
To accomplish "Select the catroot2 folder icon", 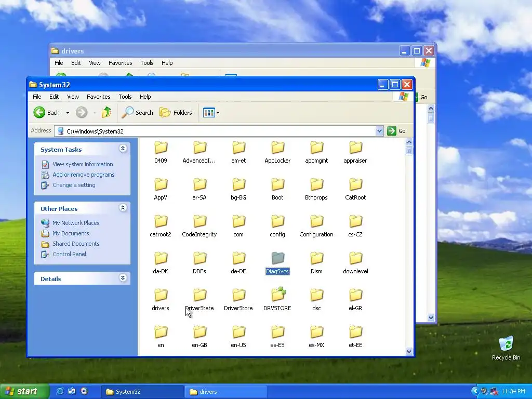I will [161, 221].
